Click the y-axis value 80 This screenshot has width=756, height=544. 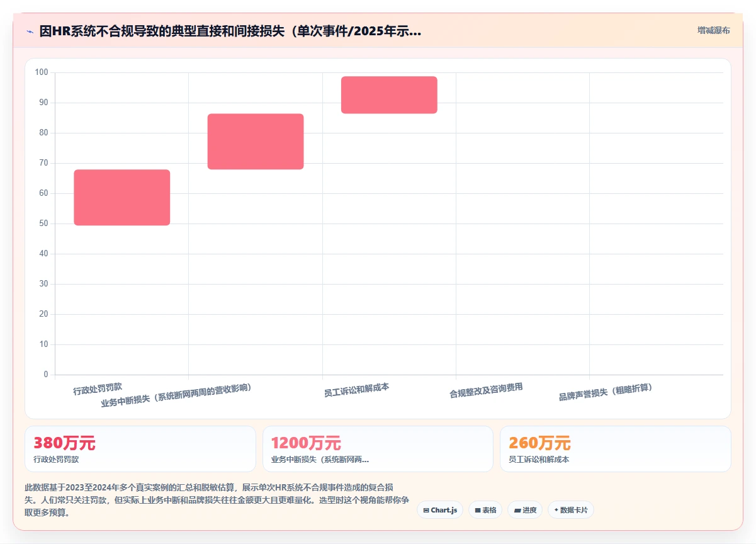click(44, 133)
